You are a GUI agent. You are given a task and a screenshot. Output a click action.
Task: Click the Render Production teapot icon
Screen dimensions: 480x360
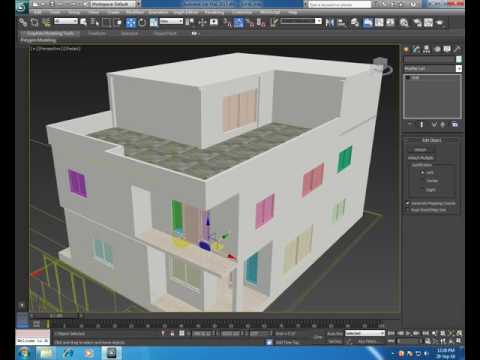coord(440,22)
